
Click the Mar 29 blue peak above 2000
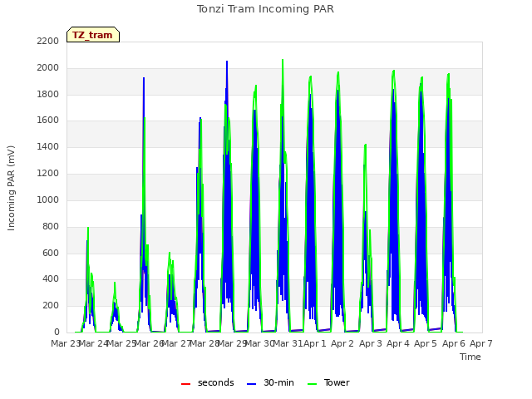pos(227,62)
